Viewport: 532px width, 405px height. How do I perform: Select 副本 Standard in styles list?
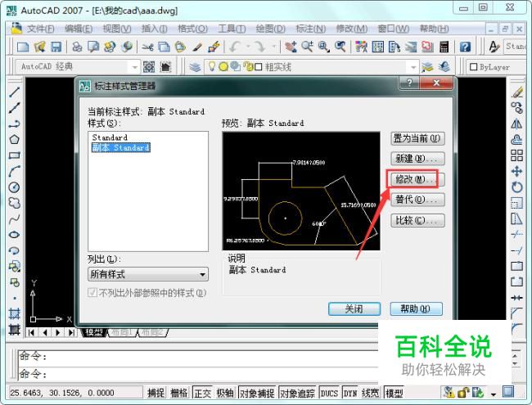[x=121, y=148]
